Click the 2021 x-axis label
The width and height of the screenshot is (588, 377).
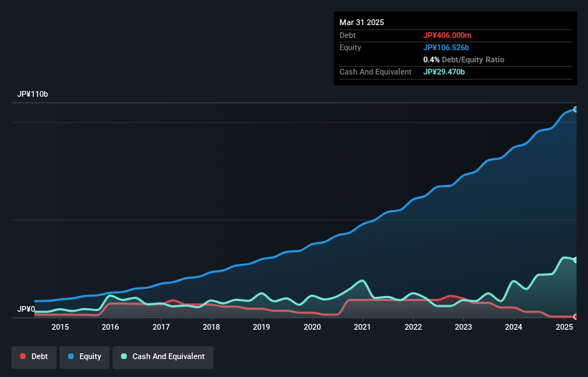coord(362,327)
